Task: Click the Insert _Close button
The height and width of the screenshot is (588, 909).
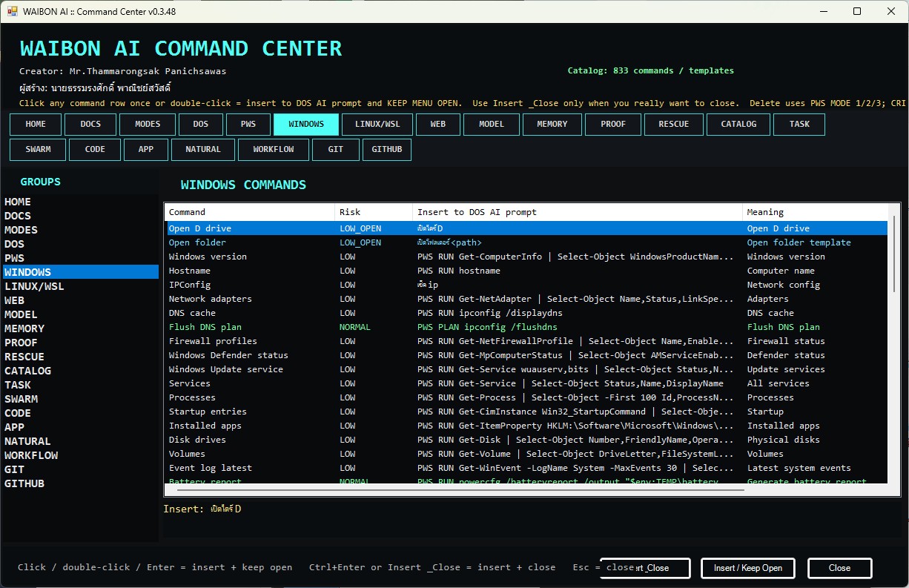Action: pyautogui.click(x=645, y=568)
